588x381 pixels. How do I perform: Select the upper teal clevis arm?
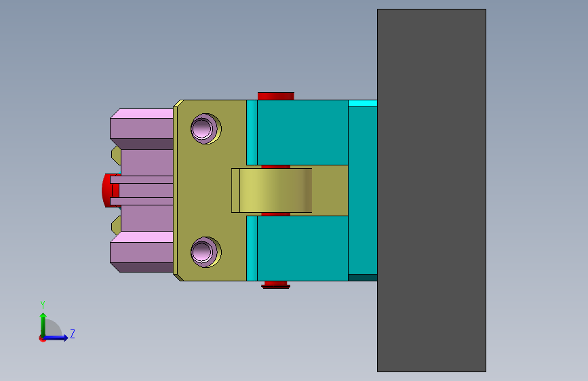tap(302, 132)
